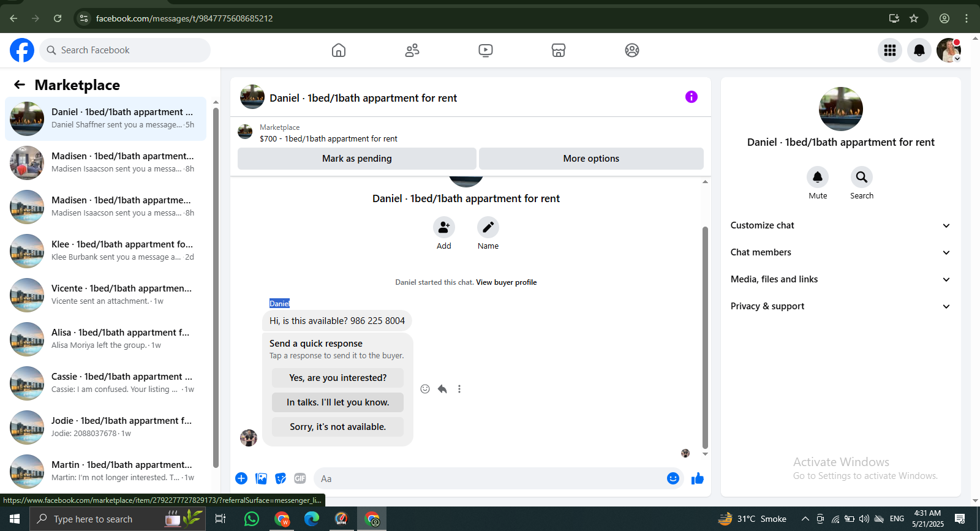Viewport: 980px width, 531px height.
Task: Reply to Daniel's message
Action: [x=442, y=389]
